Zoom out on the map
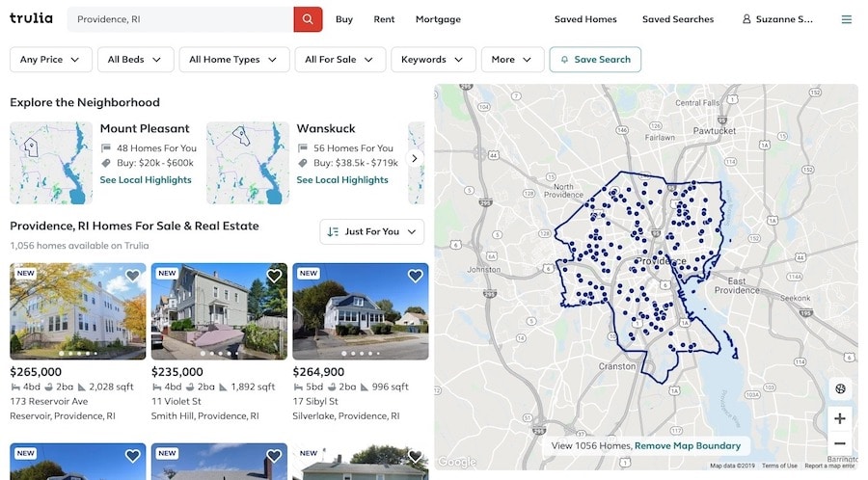The height and width of the screenshot is (480, 868). [x=839, y=444]
